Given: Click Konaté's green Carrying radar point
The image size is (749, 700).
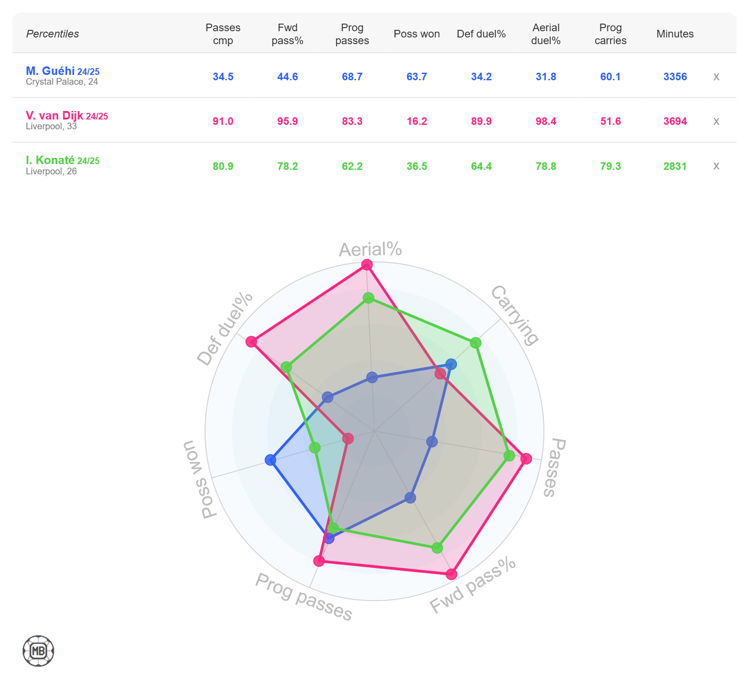Looking at the screenshot, I should point(476,342).
